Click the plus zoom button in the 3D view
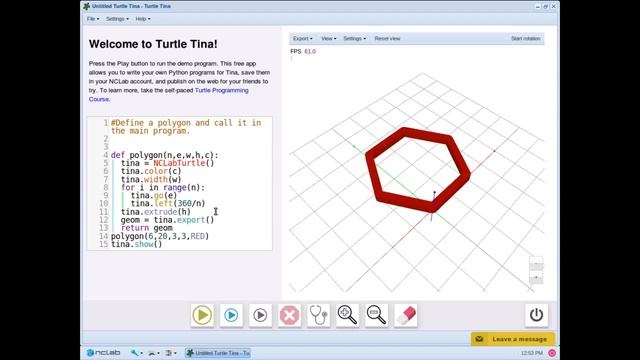The height and width of the screenshot is (360, 640). [536, 278]
